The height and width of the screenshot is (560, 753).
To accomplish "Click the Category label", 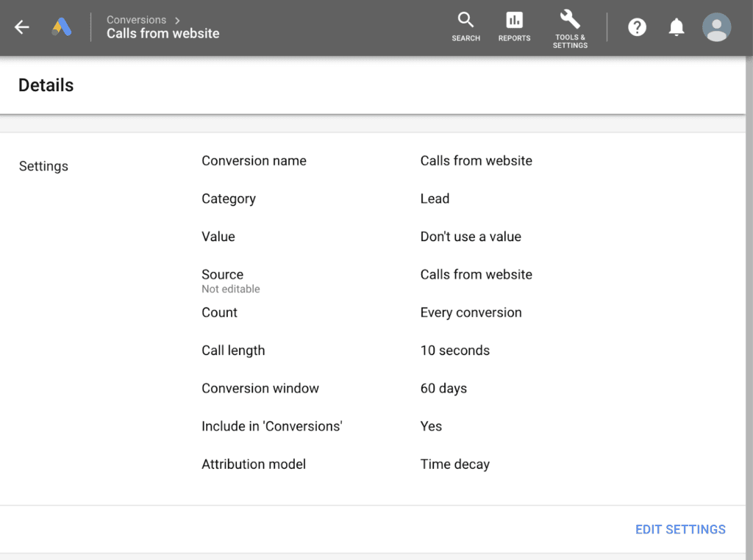I will [x=229, y=199].
